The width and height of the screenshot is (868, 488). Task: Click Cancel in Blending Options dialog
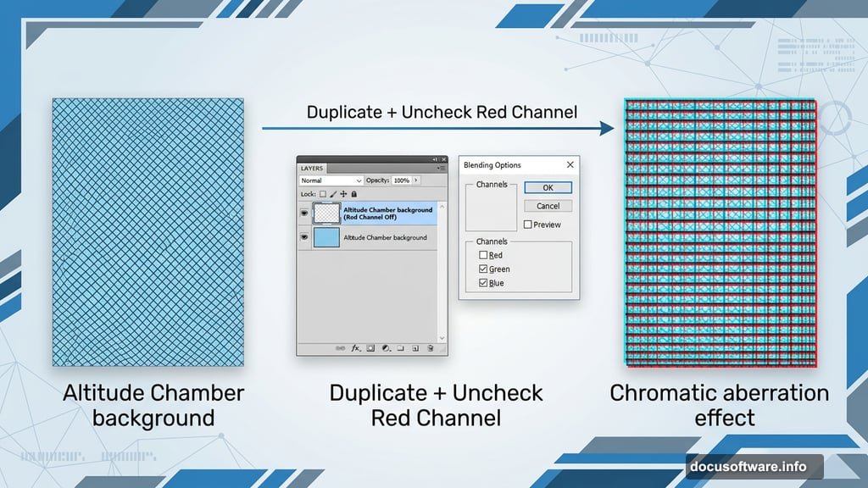(550, 206)
